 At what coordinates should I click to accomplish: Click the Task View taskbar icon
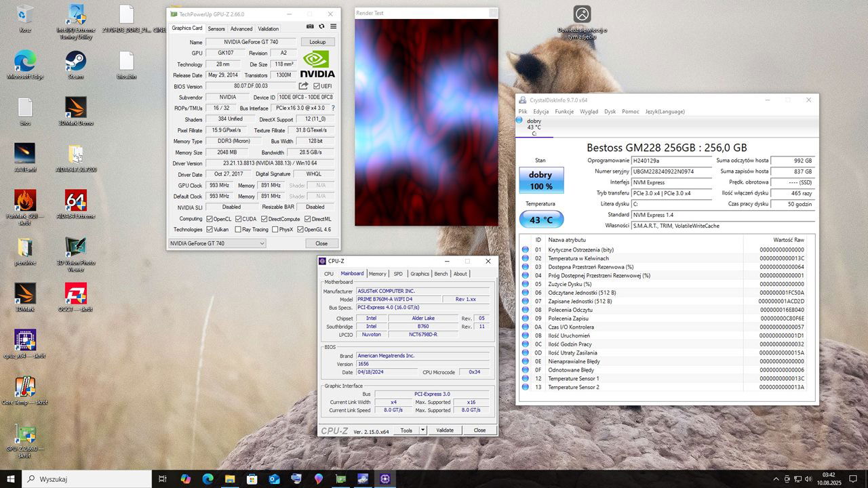click(x=163, y=479)
